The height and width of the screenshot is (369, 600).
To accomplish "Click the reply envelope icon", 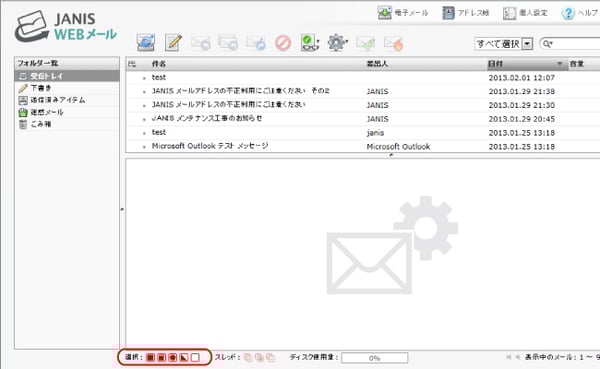I will point(201,43).
